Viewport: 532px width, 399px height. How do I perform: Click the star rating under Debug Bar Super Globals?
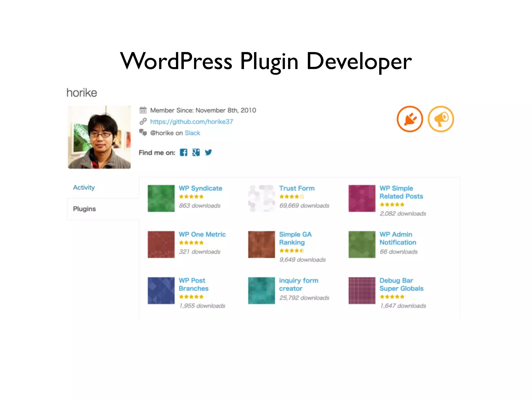click(392, 297)
